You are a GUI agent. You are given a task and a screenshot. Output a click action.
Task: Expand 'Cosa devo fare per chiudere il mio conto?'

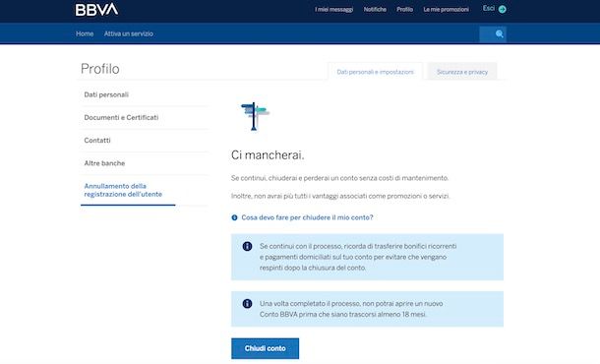coord(307,217)
